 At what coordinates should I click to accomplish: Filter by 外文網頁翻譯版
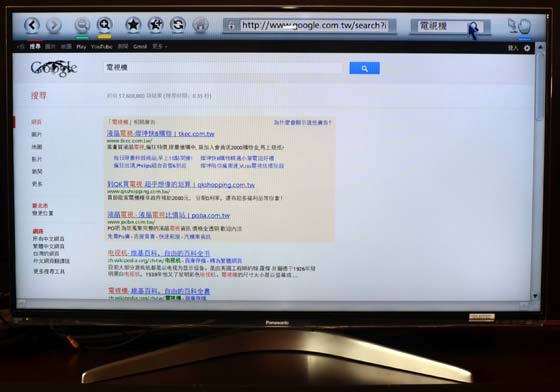(x=51, y=261)
